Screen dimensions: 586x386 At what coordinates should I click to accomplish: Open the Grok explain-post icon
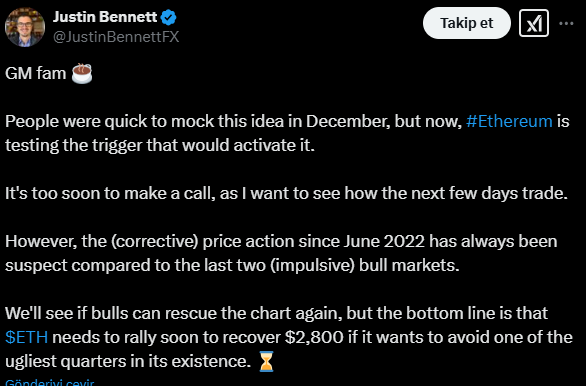click(x=534, y=23)
